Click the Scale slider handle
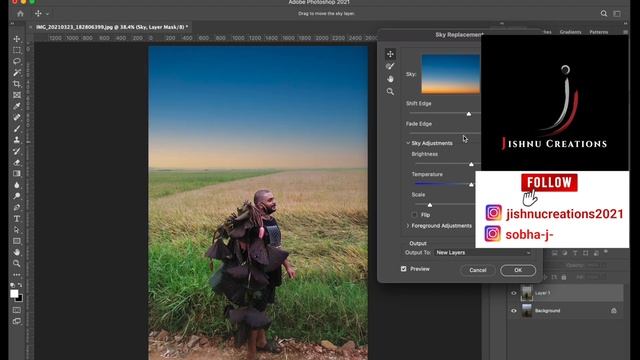Viewport: 640px width, 360px height. tap(429, 204)
